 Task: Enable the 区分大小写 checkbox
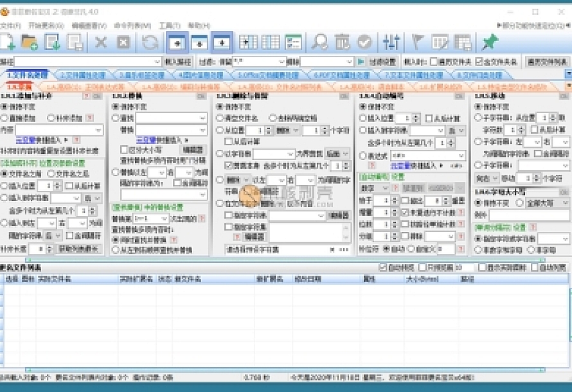125,150
